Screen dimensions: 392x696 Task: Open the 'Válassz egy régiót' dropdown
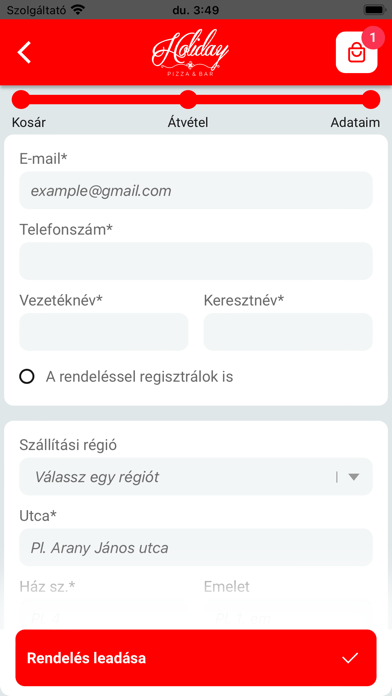click(x=196, y=477)
